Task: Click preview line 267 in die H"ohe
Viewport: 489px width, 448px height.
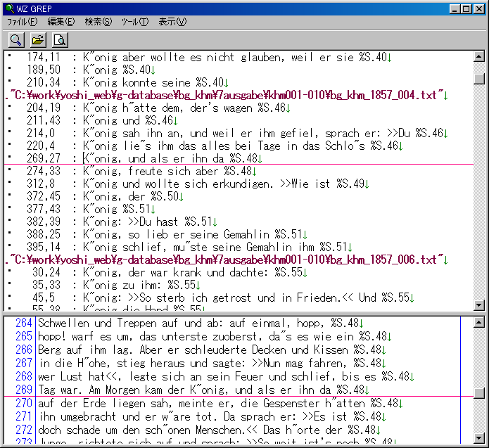Action: [212, 363]
